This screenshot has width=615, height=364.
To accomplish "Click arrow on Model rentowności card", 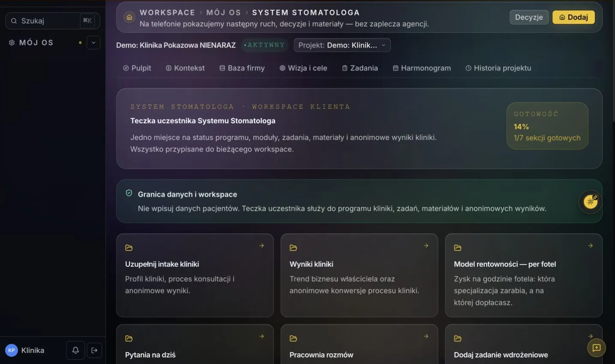I will 591,246.
